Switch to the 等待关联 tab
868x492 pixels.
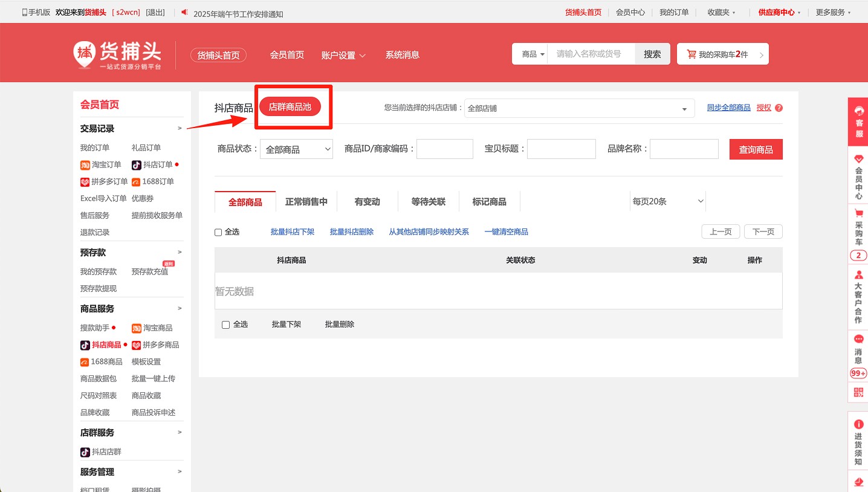(x=429, y=202)
